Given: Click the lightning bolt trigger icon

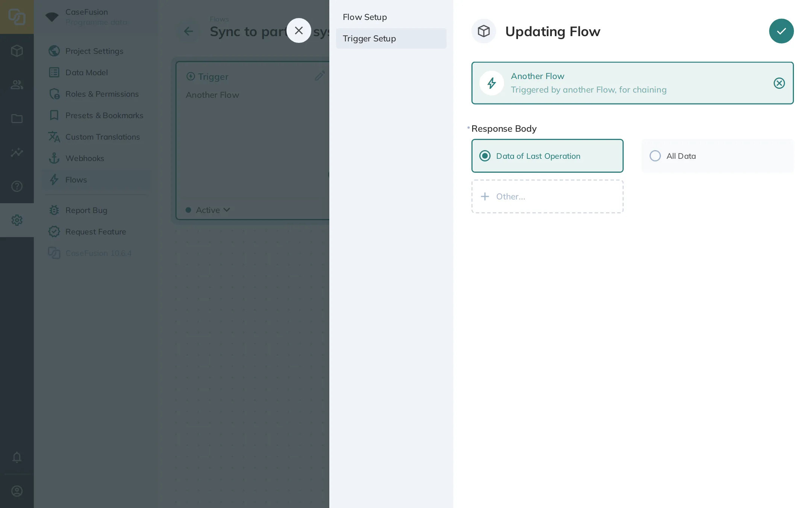Looking at the screenshot, I should pos(492,83).
